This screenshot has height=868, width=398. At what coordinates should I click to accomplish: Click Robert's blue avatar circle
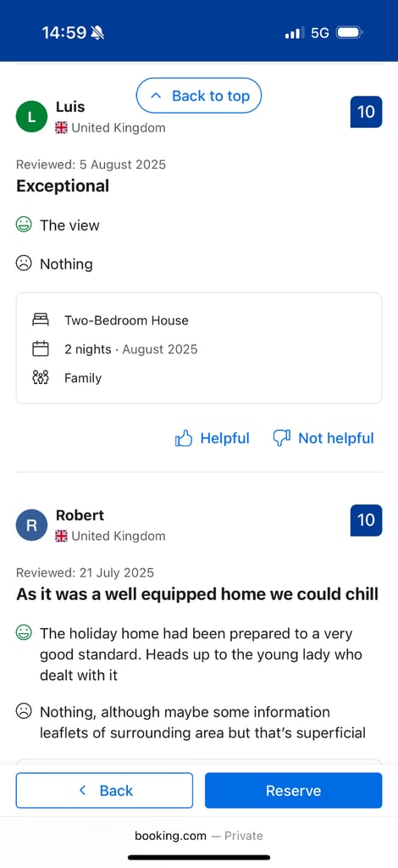[32, 525]
